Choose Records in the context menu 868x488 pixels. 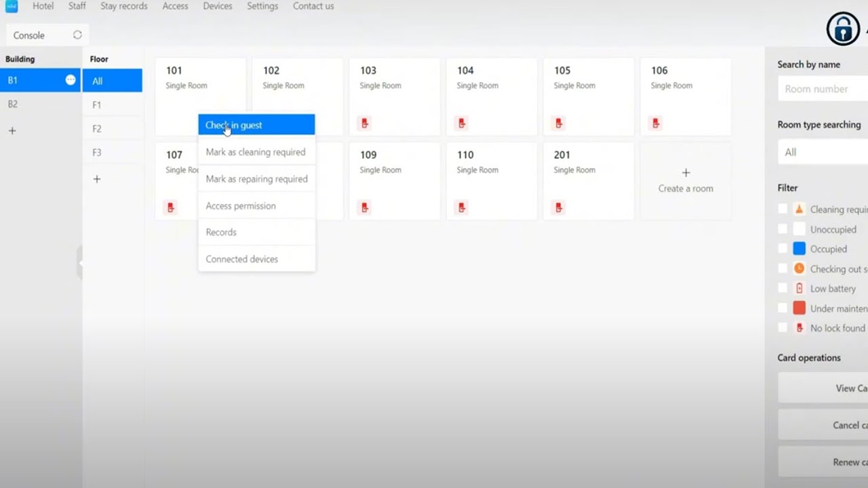pyautogui.click(x=256, y=232)
